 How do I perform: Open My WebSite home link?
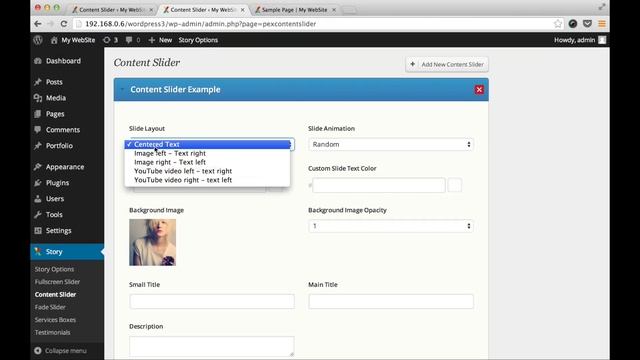[x=73, y=40]
